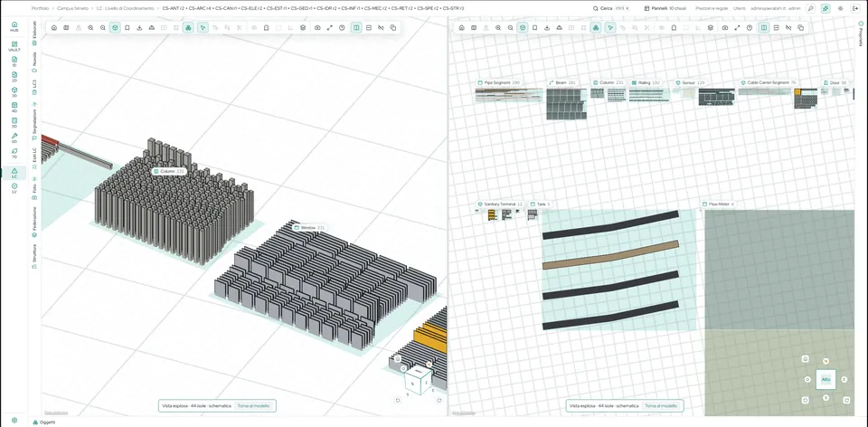
Task: Click the fullscreen arrows icon in left viewport
Action: tap(330, 28)
